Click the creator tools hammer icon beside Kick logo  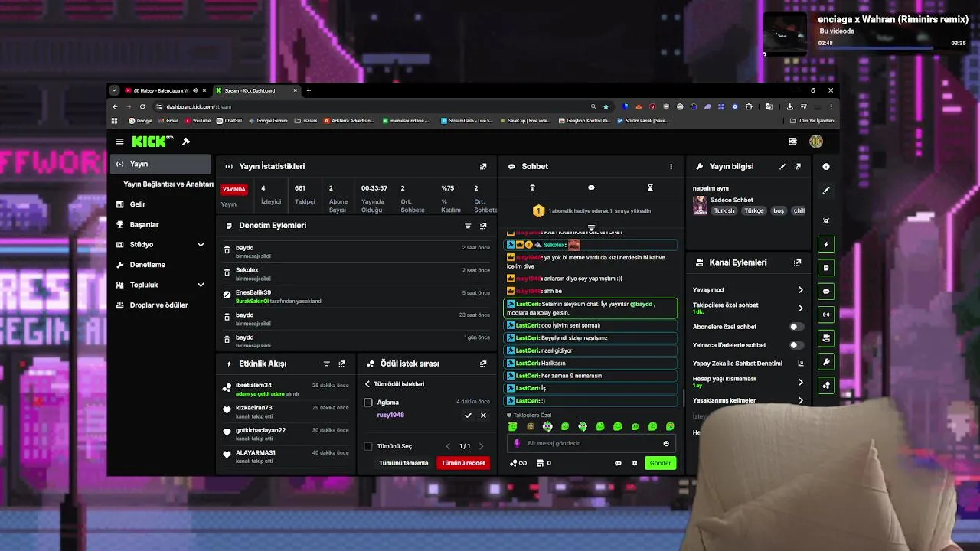[185, 142]
